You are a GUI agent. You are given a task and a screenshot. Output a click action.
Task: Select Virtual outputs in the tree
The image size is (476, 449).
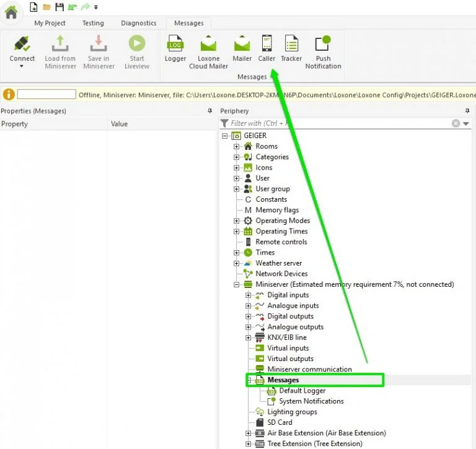(x=291, y=359)
